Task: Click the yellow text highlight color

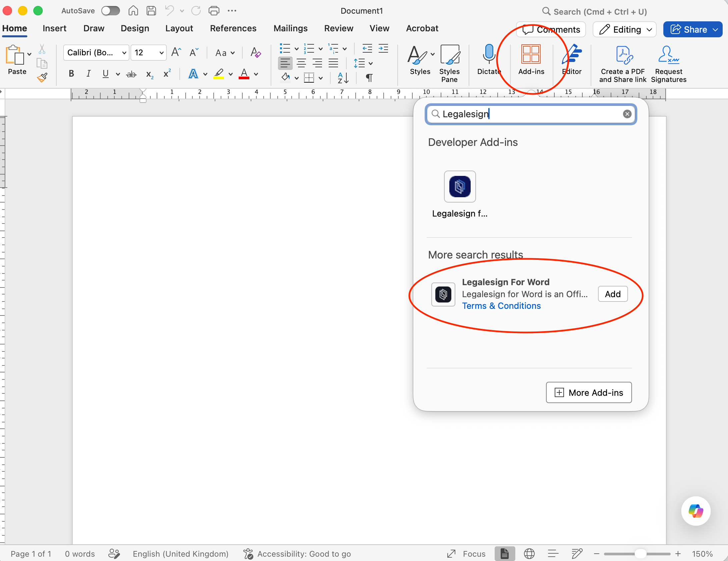Action: [219, 74]
